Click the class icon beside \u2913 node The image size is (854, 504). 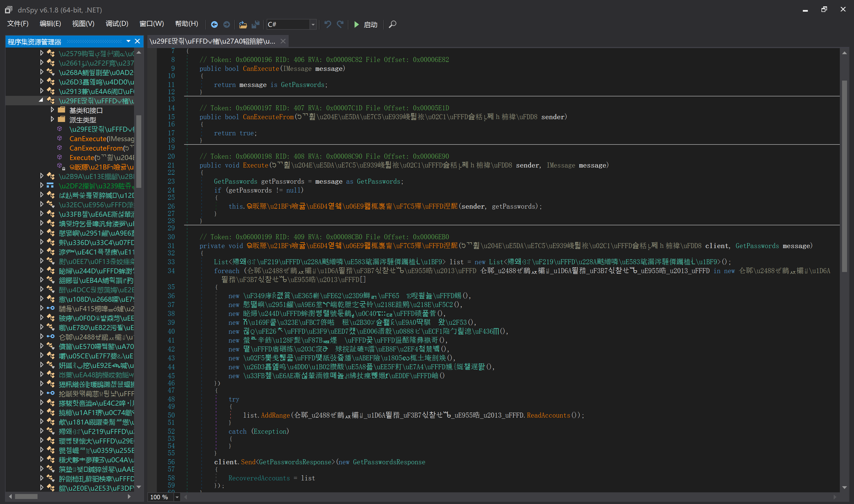click(51, 91)
